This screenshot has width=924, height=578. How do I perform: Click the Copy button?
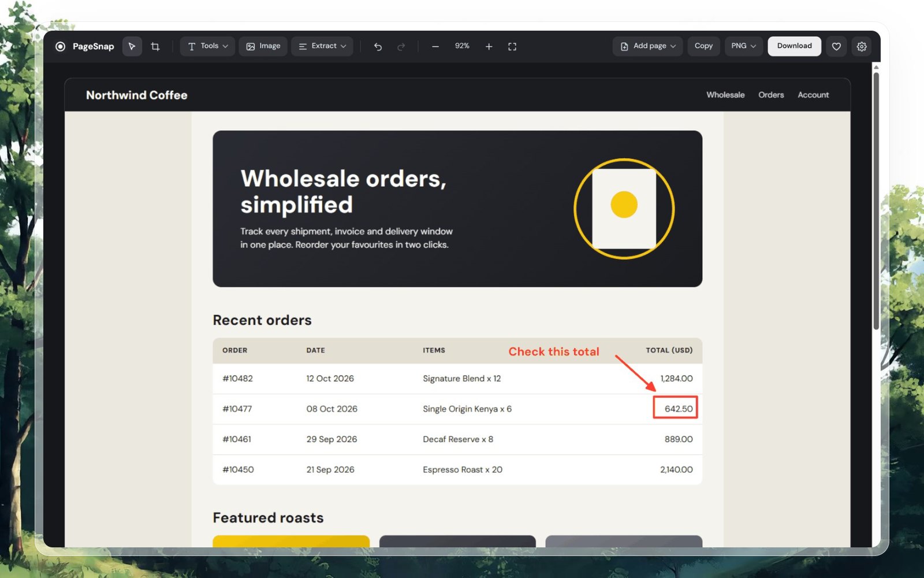[703, 46]
